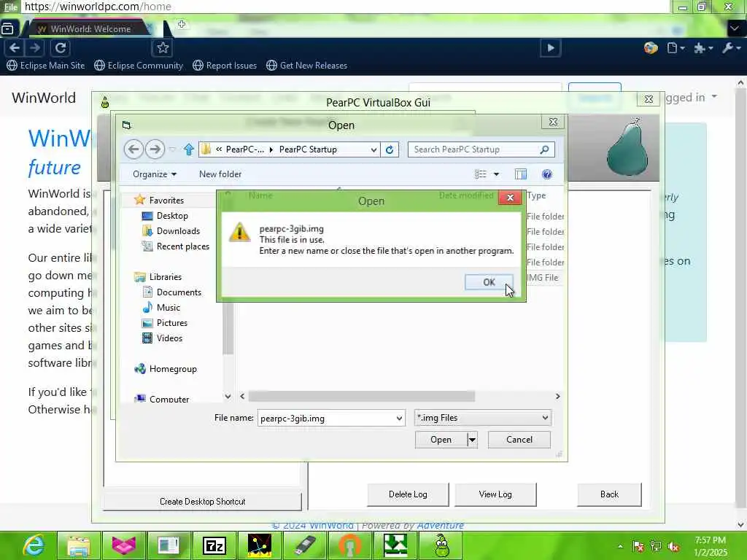Click the Type column header
Image resolution: width=747 pixels, height=560 pixels.
coord(537,195)
